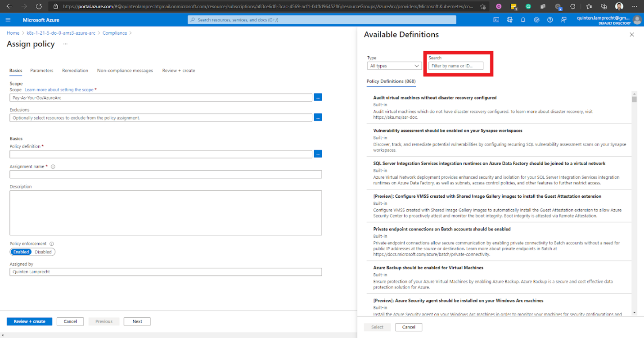
Task: Focus the Search resources, services, and docs box
Action: [x=322, y=20]
